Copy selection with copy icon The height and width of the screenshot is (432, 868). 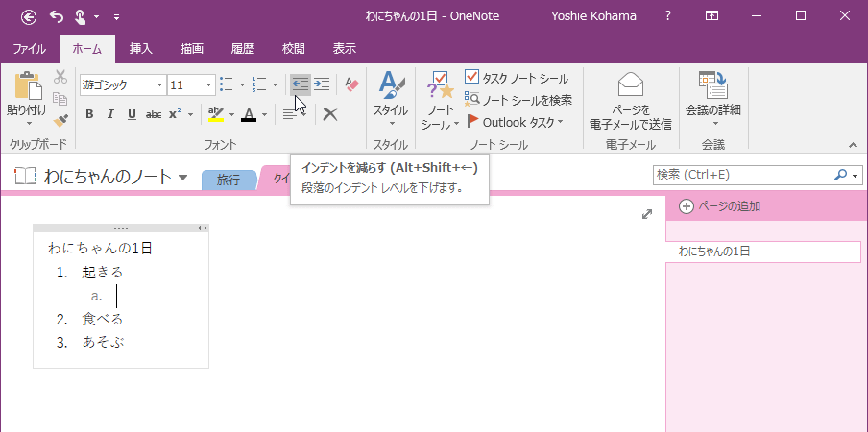click(x=60, y=99)
